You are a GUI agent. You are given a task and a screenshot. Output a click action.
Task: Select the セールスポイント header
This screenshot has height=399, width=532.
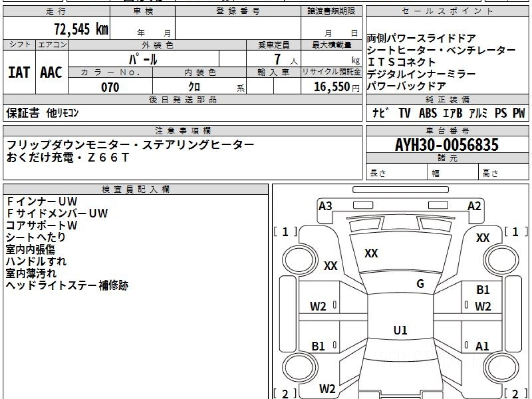447,12
